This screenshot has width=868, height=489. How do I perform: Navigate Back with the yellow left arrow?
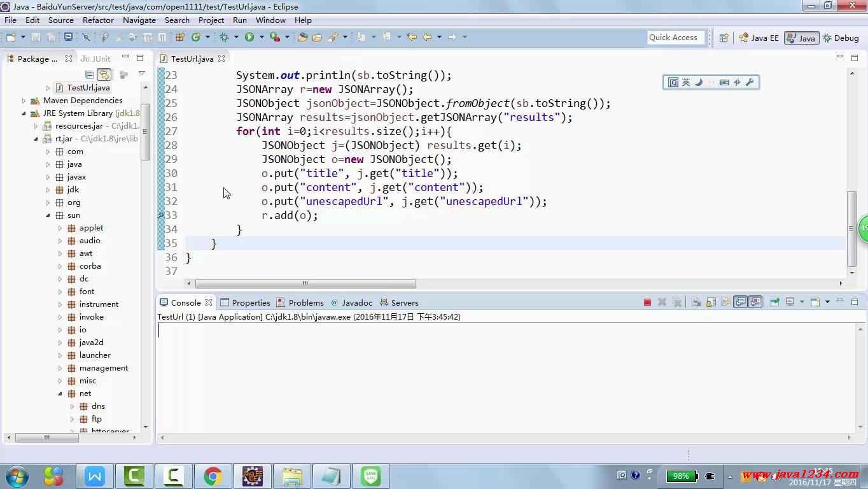tap(427, 37)
